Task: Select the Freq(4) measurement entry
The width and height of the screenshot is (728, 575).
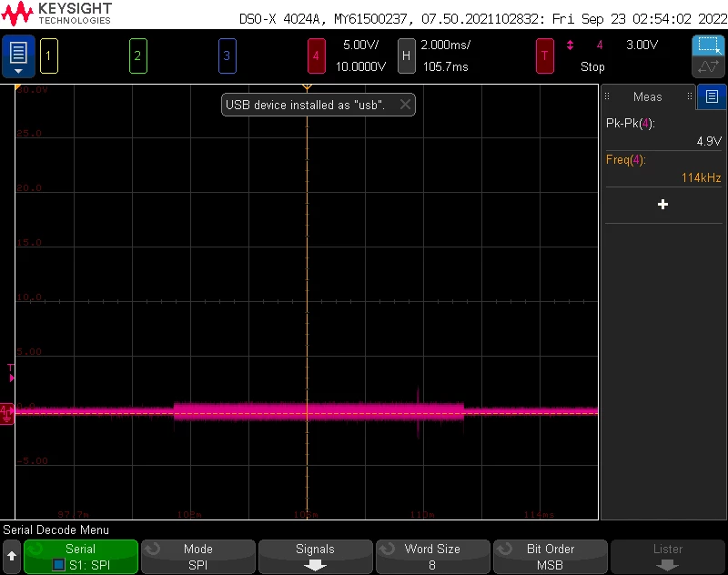Action: [x=663, y=169]
